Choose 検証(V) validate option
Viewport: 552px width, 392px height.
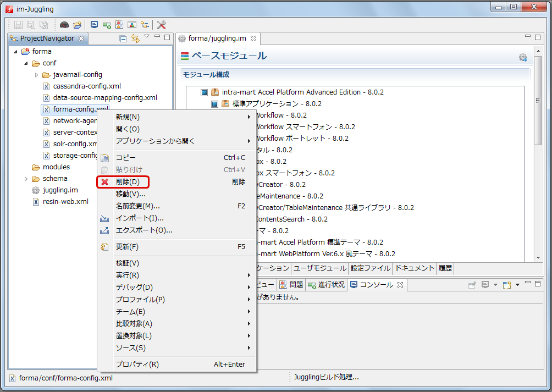[x=176, y=263]
